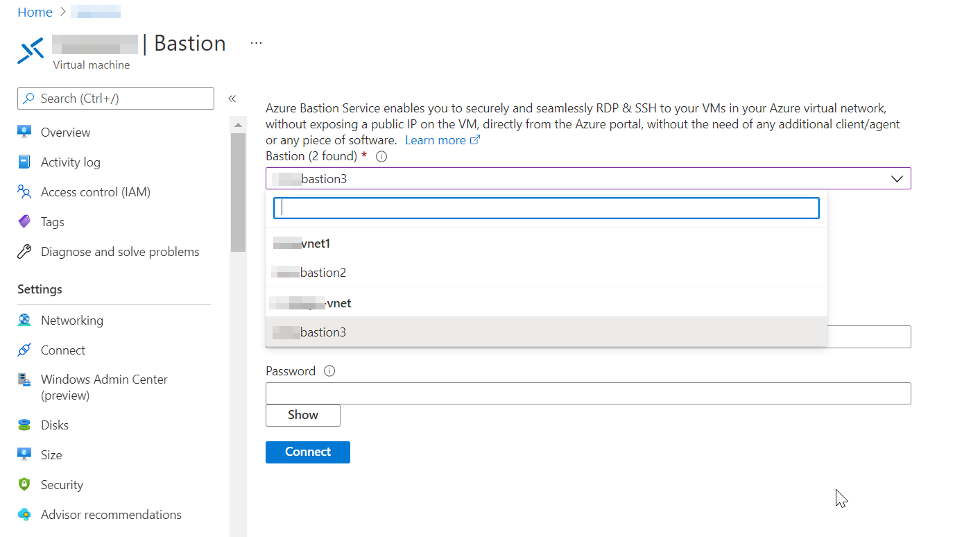Click the Bastion virtual machine icon in header
This screenshot has width=980, height=537.
[x=31, y=51]
